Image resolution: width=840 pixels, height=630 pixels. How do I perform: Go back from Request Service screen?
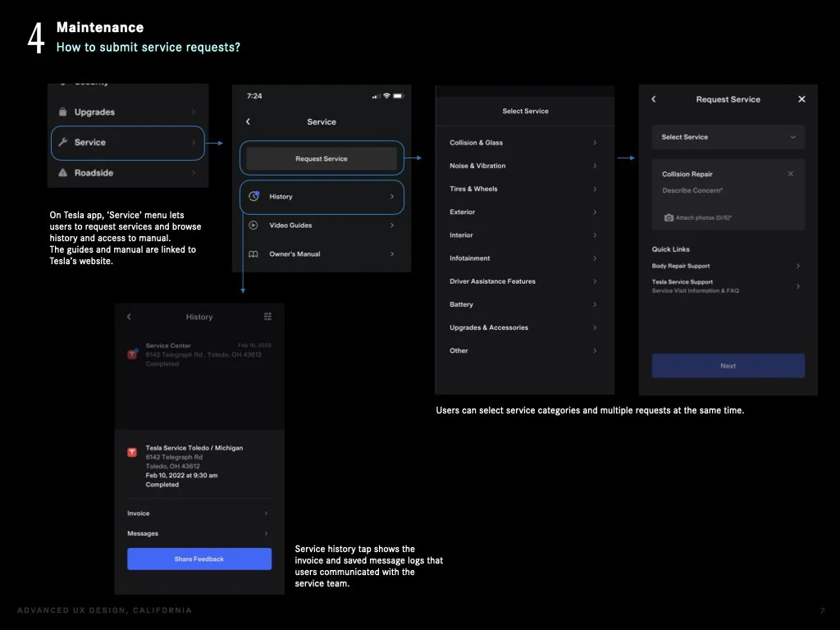click(654, 99)
